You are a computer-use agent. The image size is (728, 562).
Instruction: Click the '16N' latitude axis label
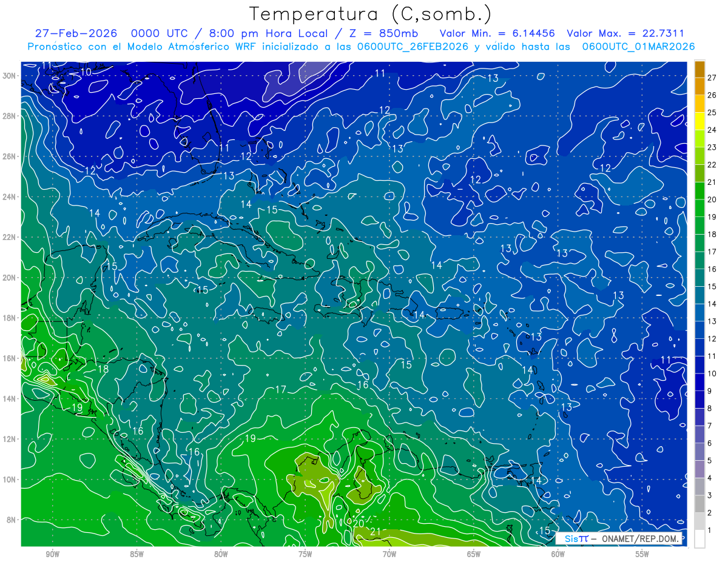[x=10, y=358]
